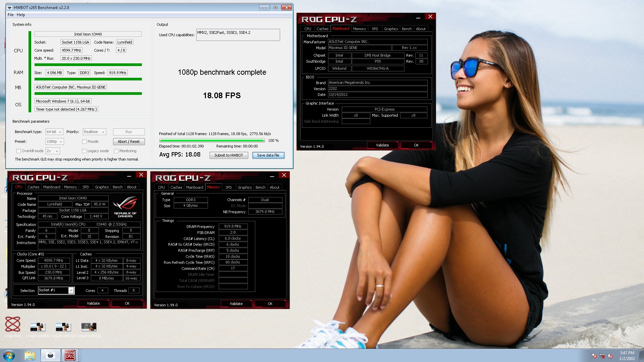The height and width of the screenshot is (362, 644).
Task: Open Graphics tab in Memory CPU-Z window
Action: click(245, 187)
